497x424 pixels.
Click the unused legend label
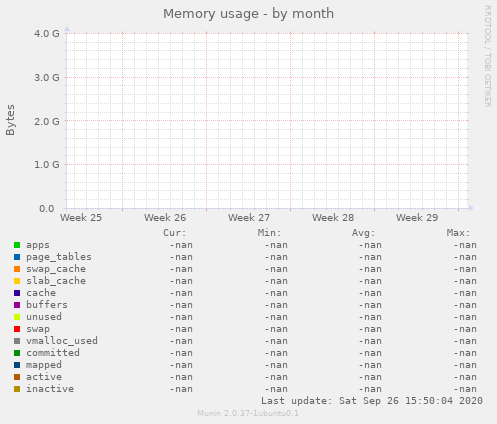click(44, 317)
